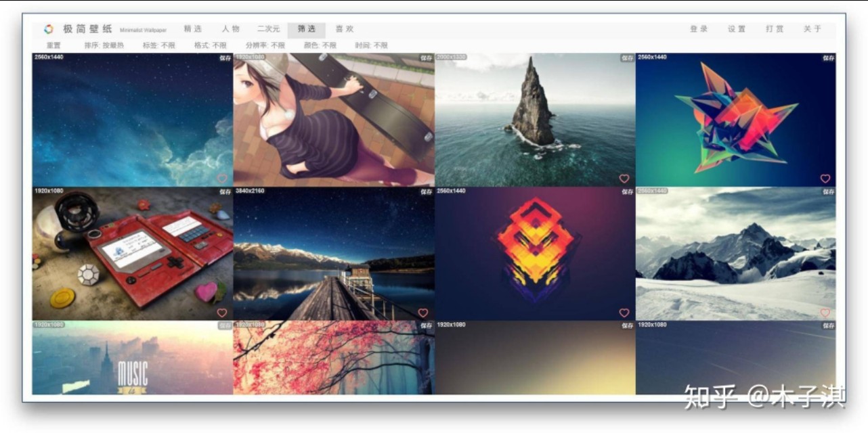Open the cherry blossom tree wallpaper thumbnail
This screenshot has height=433, width=868.
coord(333,359)
